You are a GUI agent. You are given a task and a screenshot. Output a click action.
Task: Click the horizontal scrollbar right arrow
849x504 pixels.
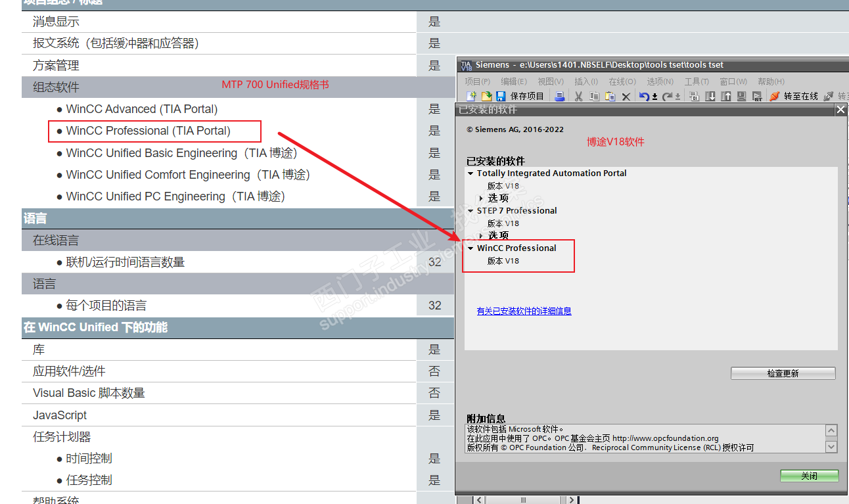(572, 500)
